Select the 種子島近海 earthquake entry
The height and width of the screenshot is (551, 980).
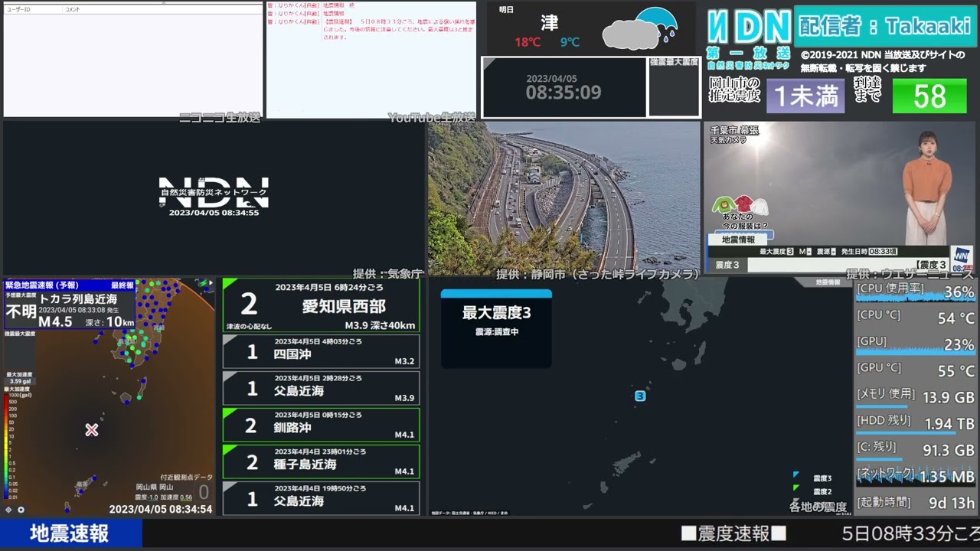pyautogui.click(x=321, y=462)
